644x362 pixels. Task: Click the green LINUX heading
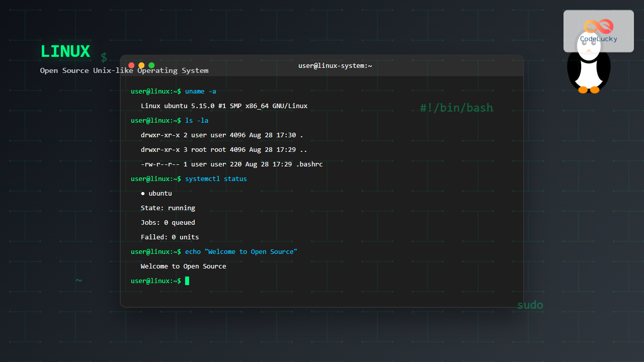65,52
